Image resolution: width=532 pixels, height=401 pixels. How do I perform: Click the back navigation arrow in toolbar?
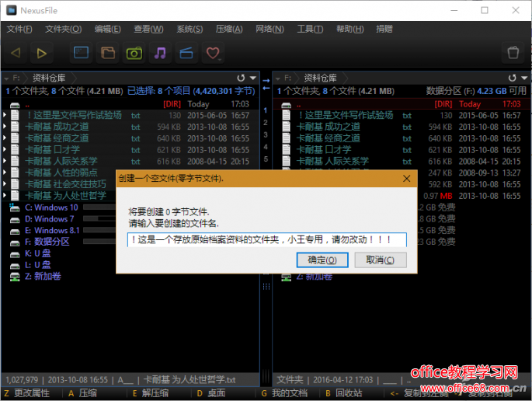(16, 53)
